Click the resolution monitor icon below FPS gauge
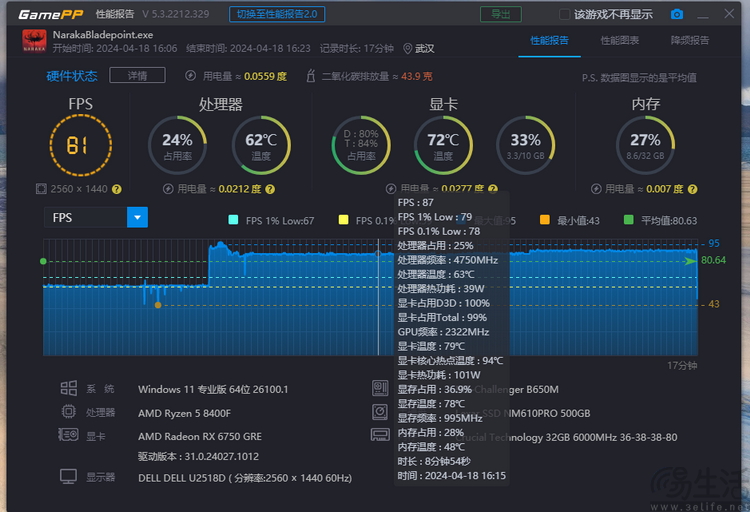 [x=41, y=189]
